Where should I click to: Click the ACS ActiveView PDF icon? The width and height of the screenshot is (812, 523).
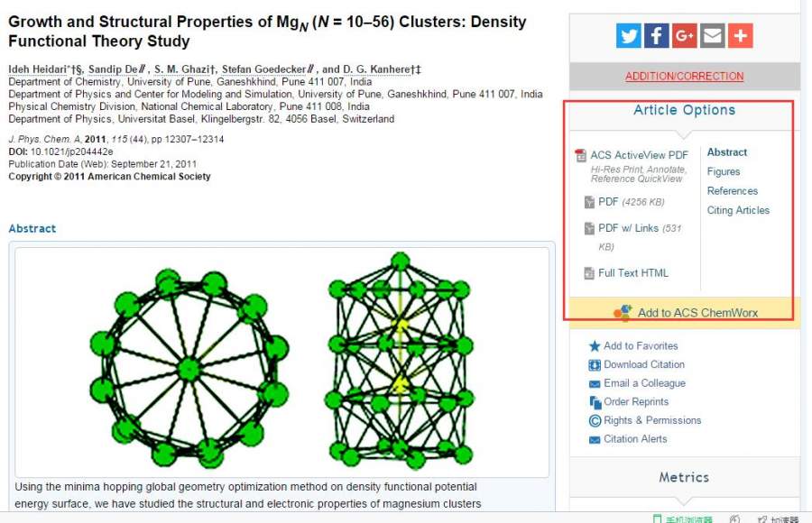click(x=581, y=156)
